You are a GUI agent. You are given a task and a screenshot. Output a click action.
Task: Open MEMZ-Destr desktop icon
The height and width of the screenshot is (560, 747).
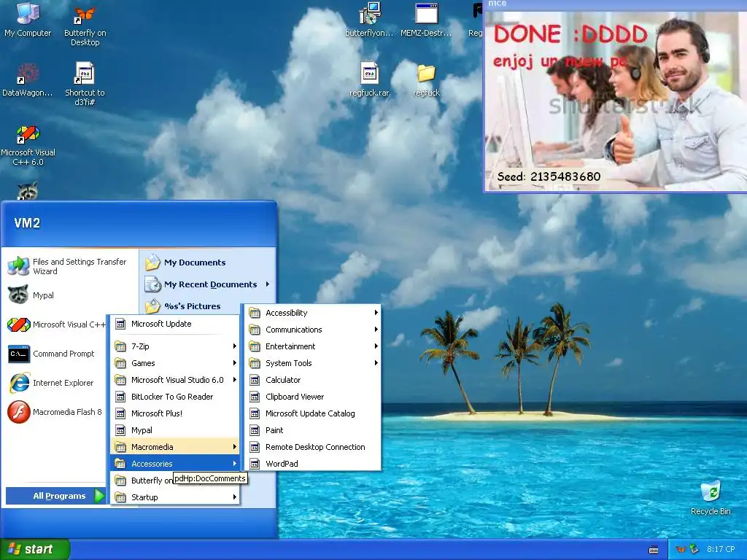(426, 20)
